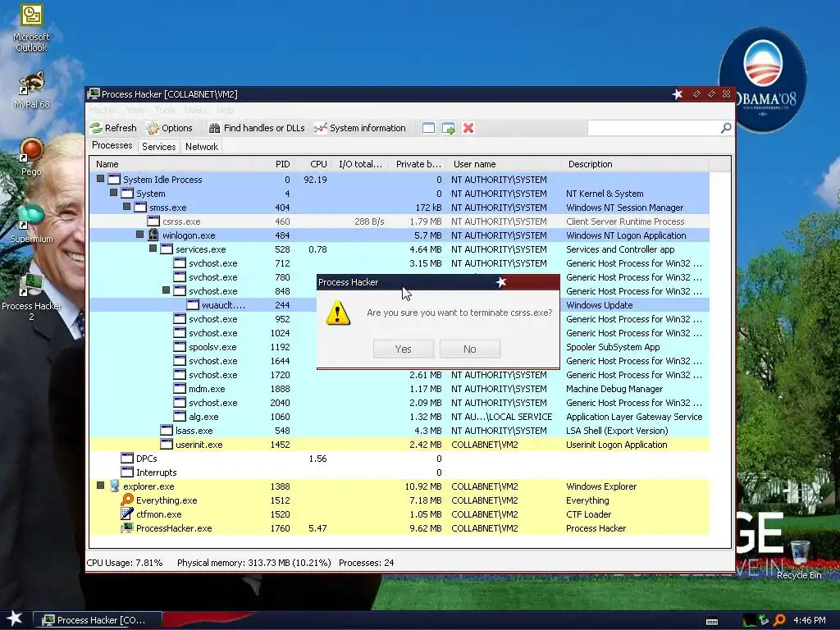This screenshot has height=630, width=840.
Task: Click the Process Hacker tray graph icon
Action: 749,620
